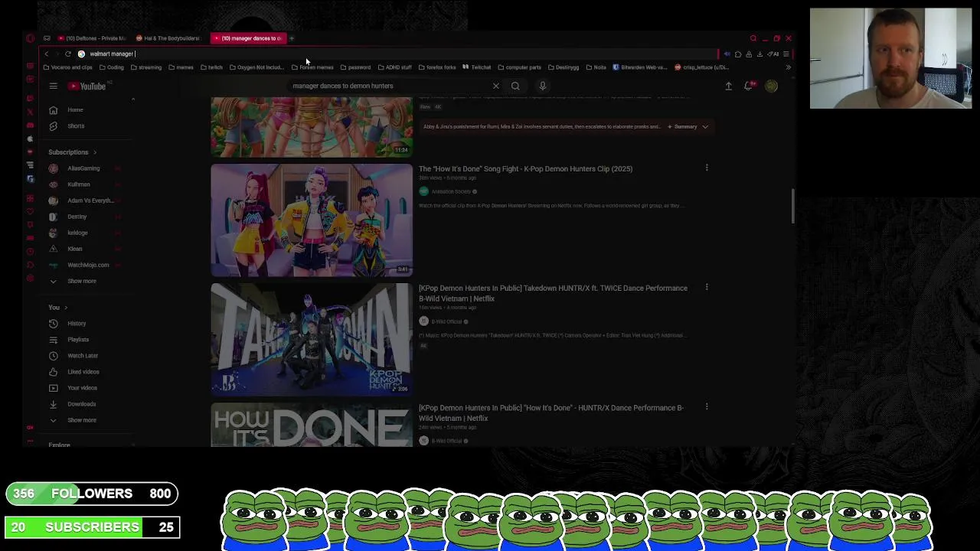The height and width of the screenshot is (551, 980).
Task: Open the X (Twitter) sidebar icon
Action: 30,112
